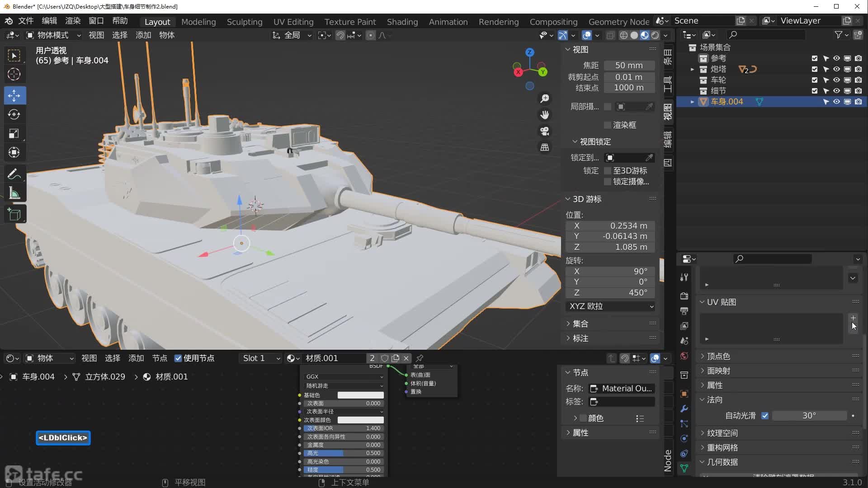Switch to the Shading workspace tab
Screen dimensions: 868x488
pyautogui.click(x=402, y=22)
